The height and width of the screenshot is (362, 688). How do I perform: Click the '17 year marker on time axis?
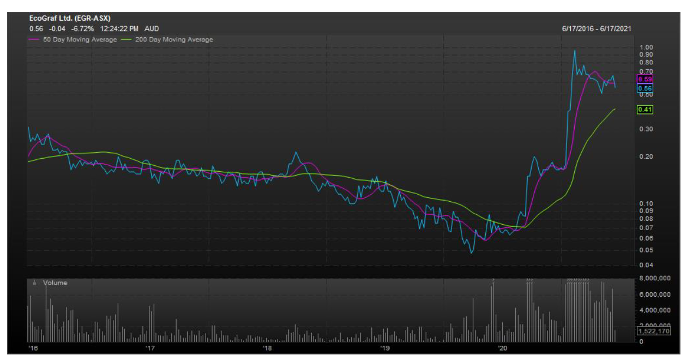click(x=150, y=348)
